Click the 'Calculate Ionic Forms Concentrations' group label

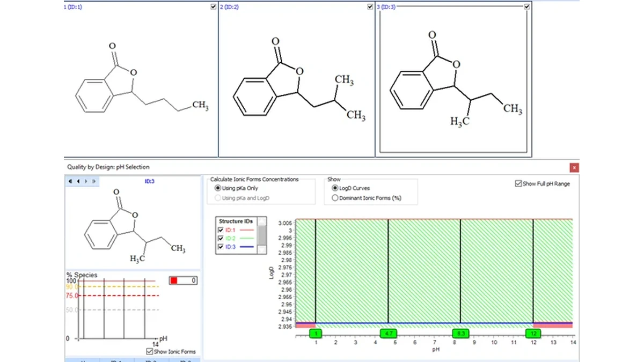[254, 179]
